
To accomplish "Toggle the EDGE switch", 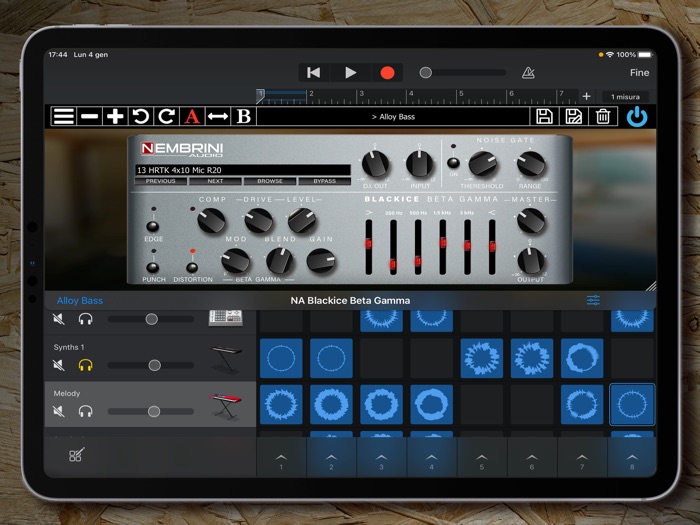I will [x=153, y=226].
